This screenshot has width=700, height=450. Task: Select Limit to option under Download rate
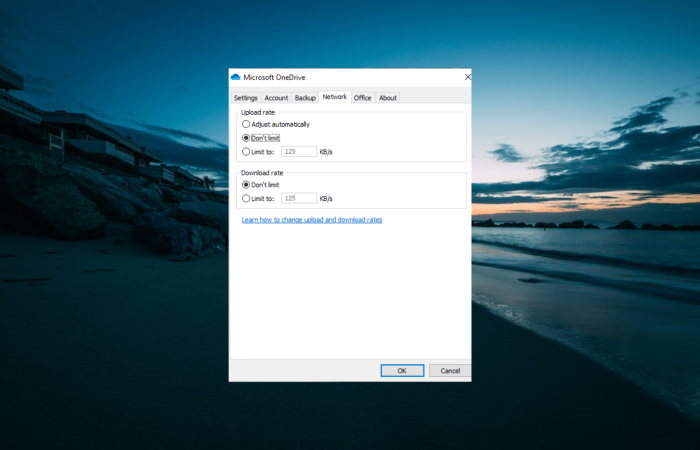click(258, 198)
